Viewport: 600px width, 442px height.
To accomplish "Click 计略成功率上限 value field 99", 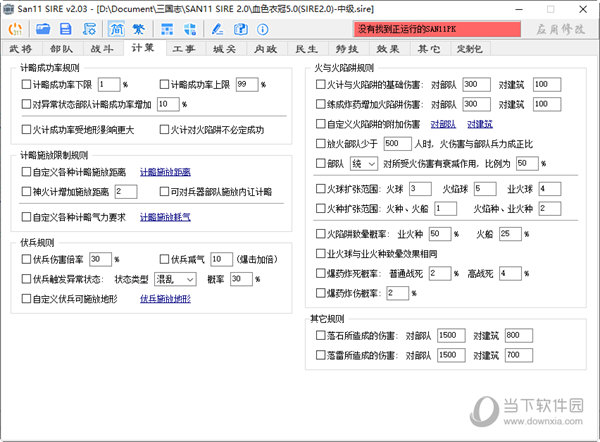I will tap(247, 84).
